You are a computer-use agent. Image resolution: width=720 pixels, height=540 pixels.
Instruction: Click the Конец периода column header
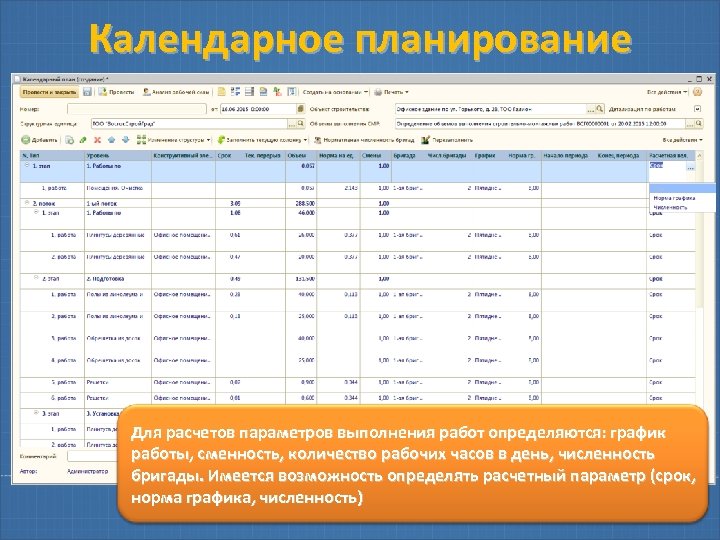tap(620, 156)
